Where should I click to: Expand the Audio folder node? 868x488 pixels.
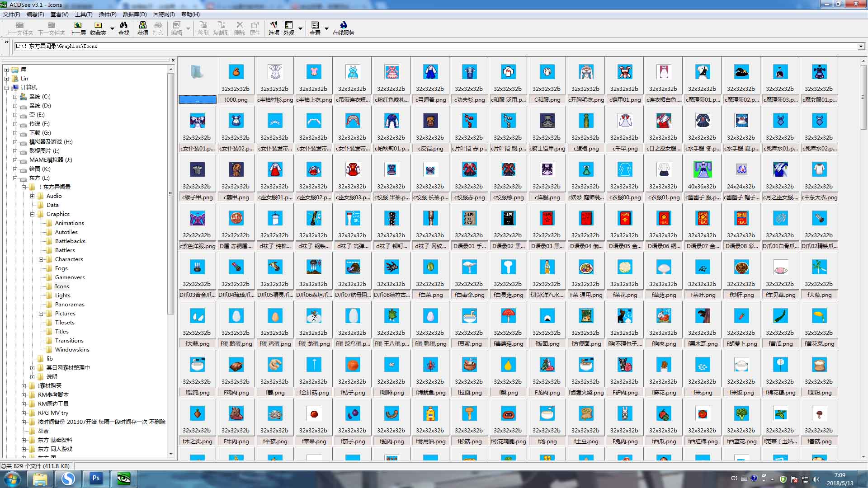[x=33, y=196]
